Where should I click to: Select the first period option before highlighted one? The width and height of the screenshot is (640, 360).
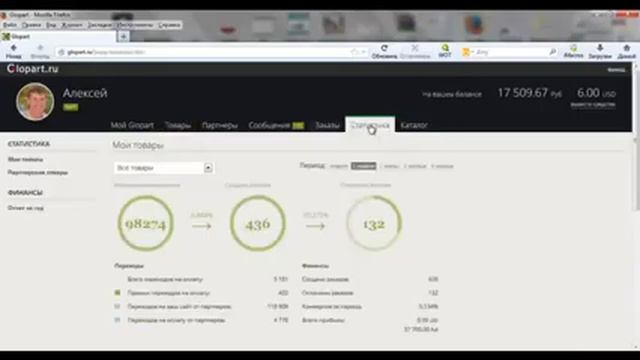[338, 166]
